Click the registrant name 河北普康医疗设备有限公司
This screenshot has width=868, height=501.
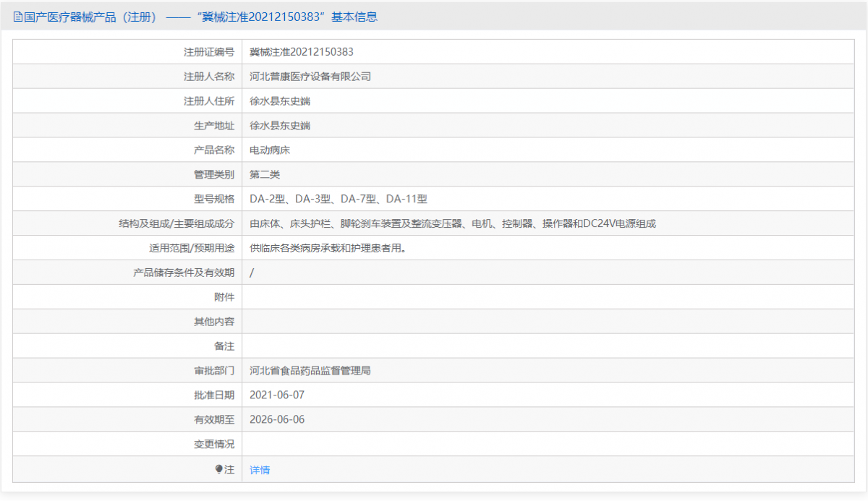[310, 77]
